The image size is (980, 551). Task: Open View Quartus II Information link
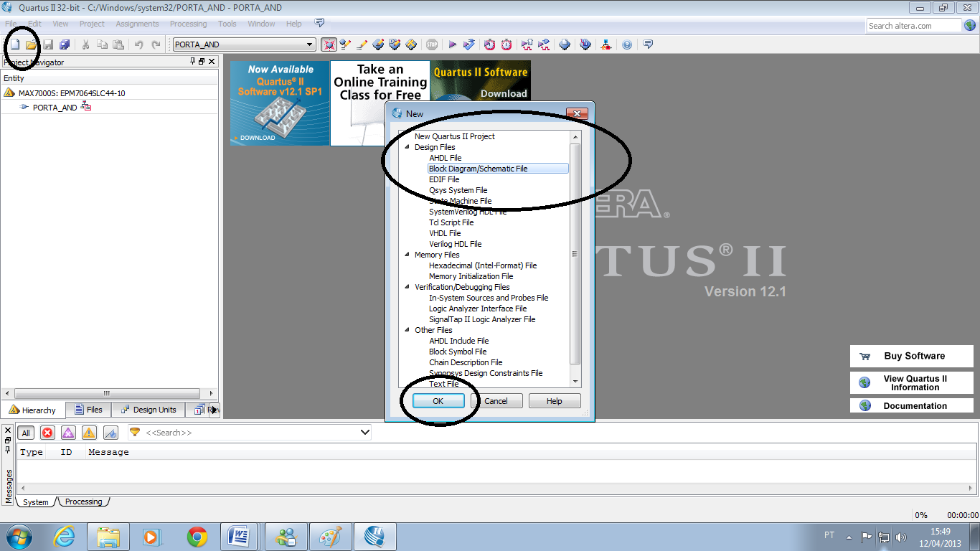pyautogui.click(x=912, y=382)
